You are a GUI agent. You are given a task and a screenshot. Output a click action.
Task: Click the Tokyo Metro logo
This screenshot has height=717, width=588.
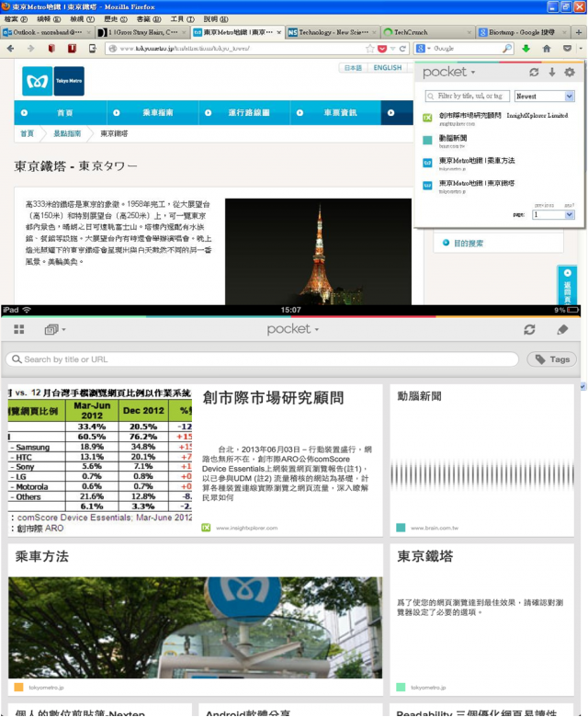pyautogui.click(x=53, y=81)
